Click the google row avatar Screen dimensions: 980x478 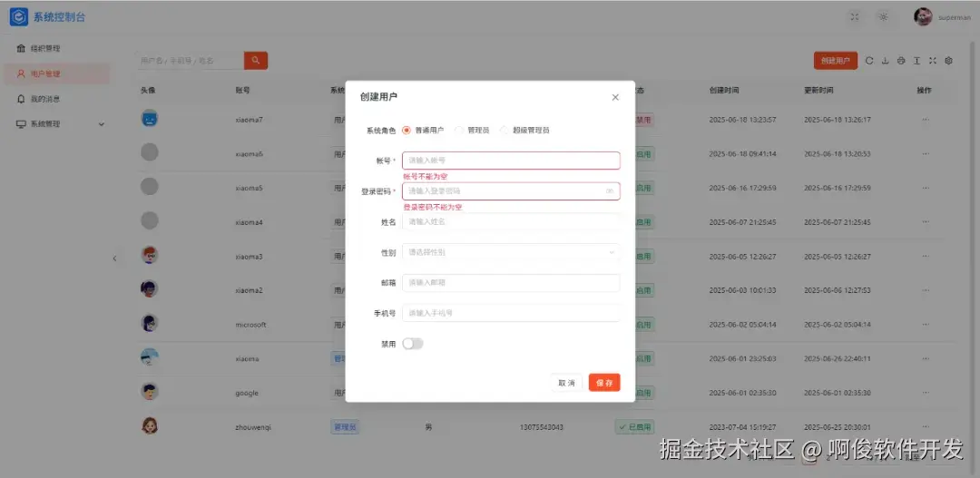click(150, 392)
